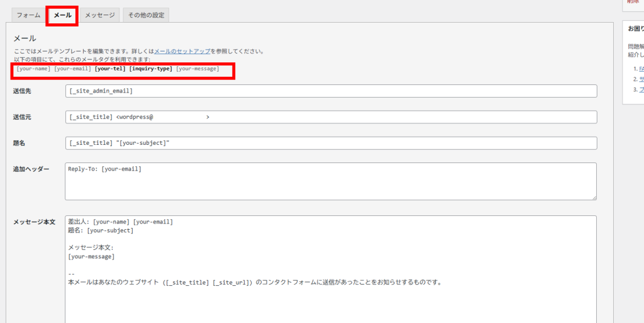This screenshot has height=323, width=644.
Task: Switch to the フォーム tab
Action: coord(28,15)
